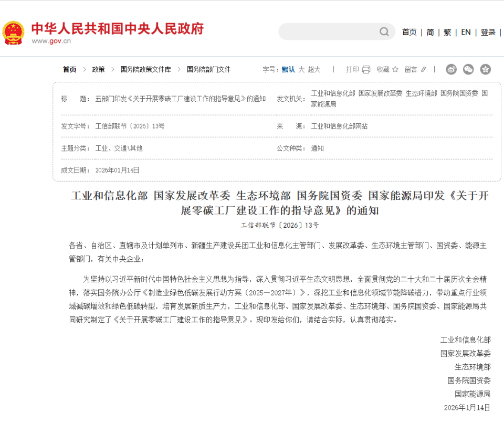This screenshot has width=504, height=424.
Task: Expand the 政策 breadcrumb section
Action: pyautogui.click(x=98, y=69)
